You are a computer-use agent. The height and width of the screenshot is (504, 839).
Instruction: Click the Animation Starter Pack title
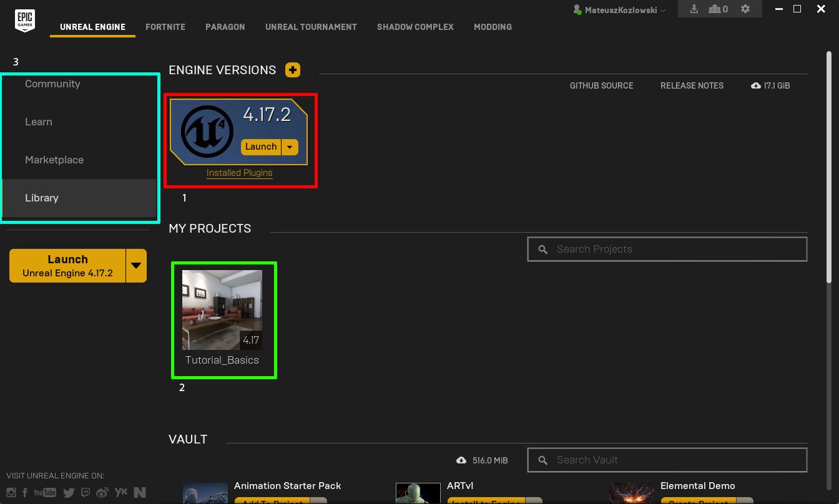point(288,485)
